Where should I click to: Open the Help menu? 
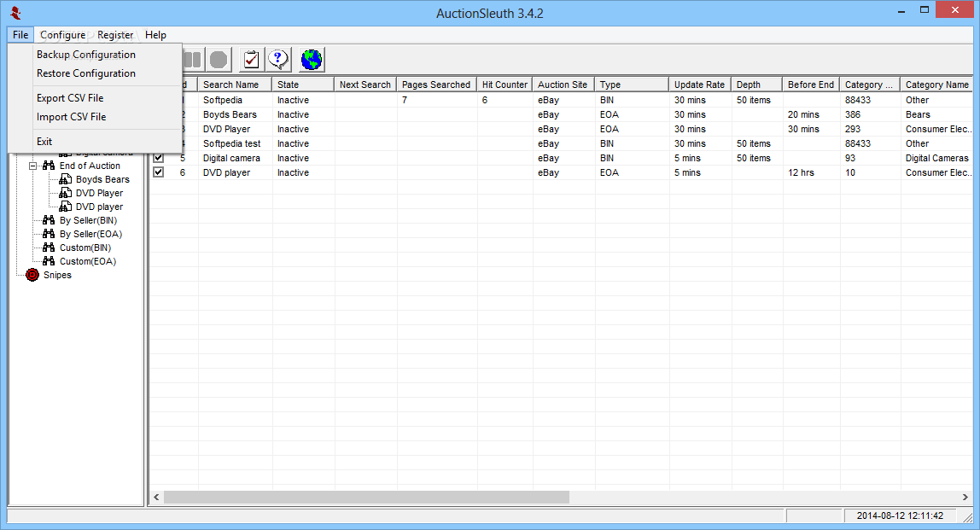pyautogui.click(x=155, y=35)
